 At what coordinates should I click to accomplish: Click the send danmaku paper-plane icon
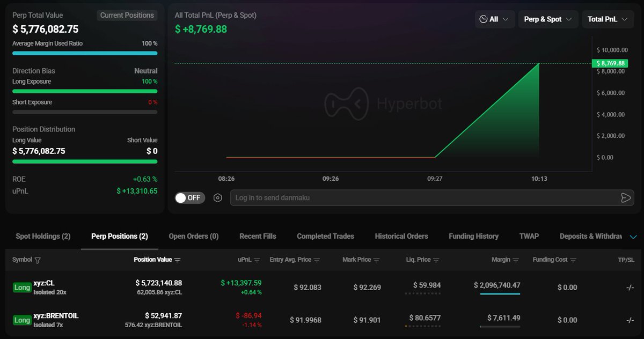(x=625, y=198)
